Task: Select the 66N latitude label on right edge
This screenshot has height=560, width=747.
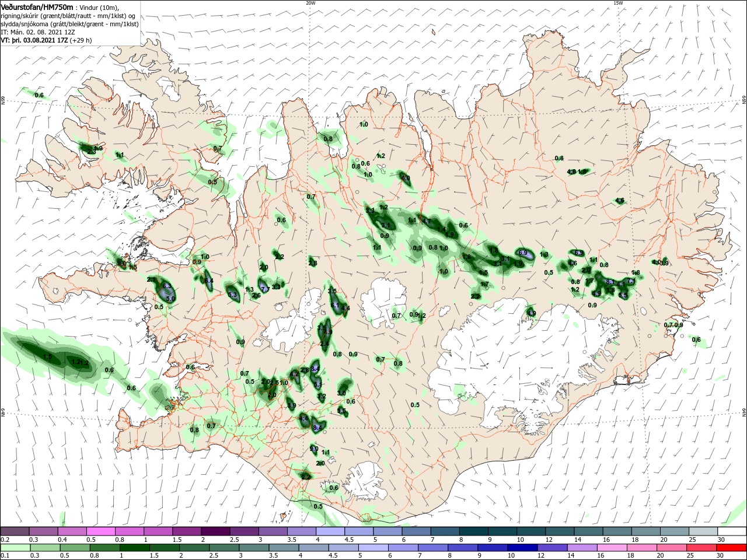Action: click(744, 101)
